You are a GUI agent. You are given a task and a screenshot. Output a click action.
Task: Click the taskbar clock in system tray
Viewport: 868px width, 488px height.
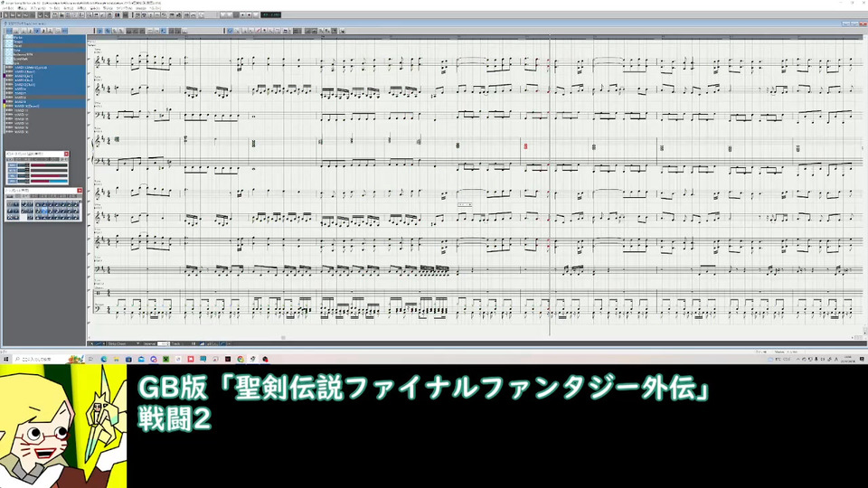848,359
